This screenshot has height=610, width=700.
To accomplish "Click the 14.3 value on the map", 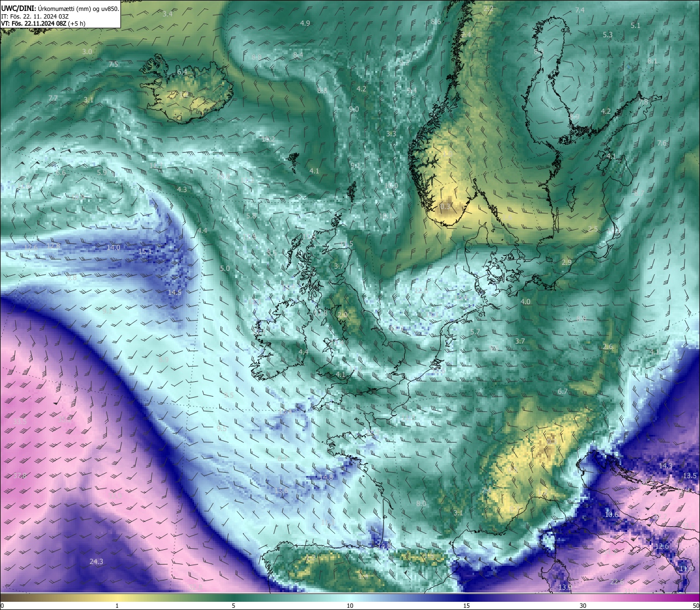I will click(666, 466).
